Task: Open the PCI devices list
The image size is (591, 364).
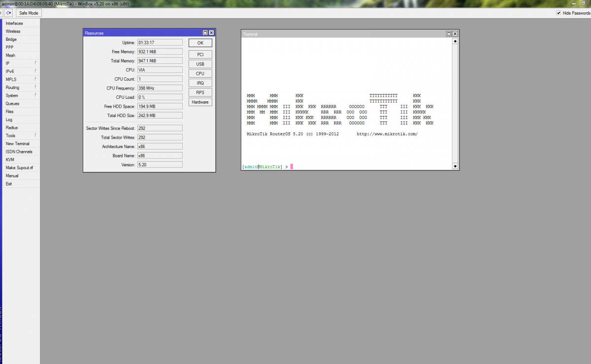Action: (200, 55)
